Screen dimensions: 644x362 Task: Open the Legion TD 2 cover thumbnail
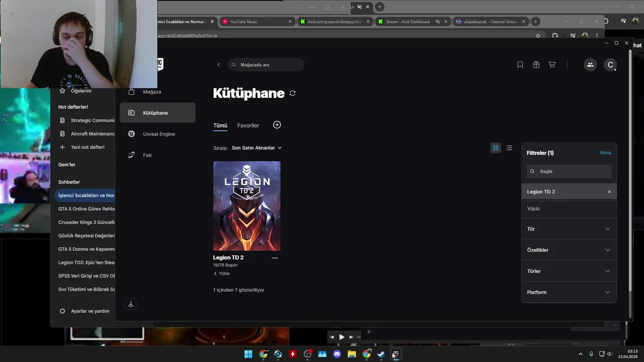(x=247, y=206)
